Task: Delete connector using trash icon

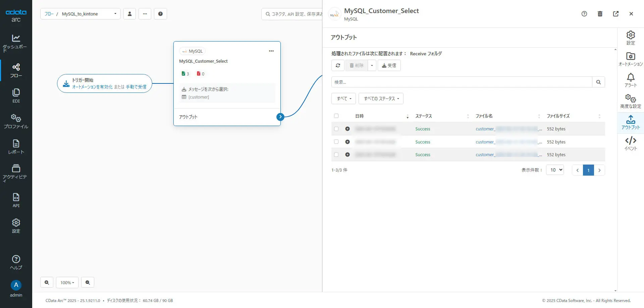Action: pos(600,14)
